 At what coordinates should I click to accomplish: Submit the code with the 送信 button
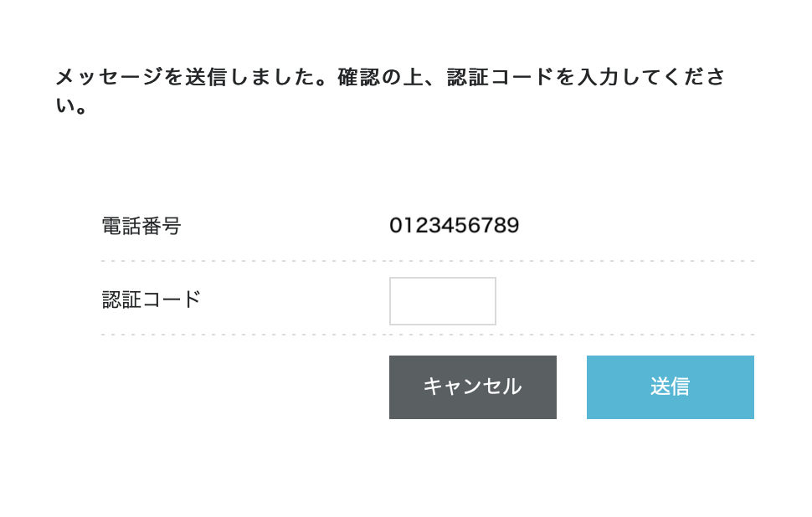tap(670, 386)
